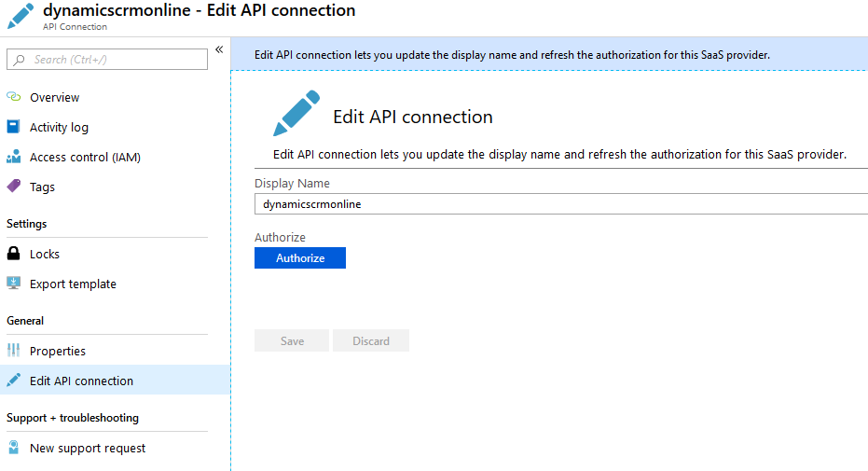This screenshot has width=868, height=471.
Task: Collapse the sidebar with the double chevron
Action: point(219,49)
